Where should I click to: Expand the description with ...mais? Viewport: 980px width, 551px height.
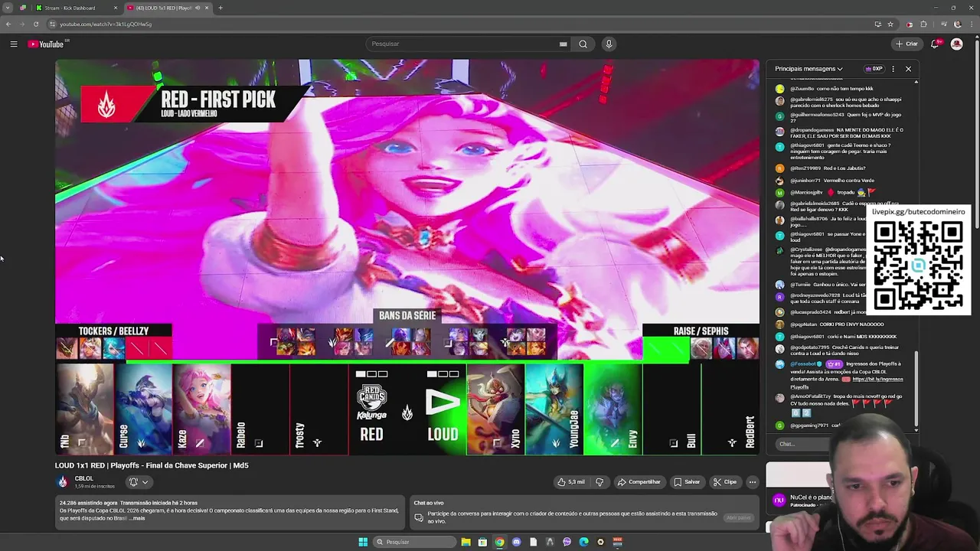click(136, 518)
